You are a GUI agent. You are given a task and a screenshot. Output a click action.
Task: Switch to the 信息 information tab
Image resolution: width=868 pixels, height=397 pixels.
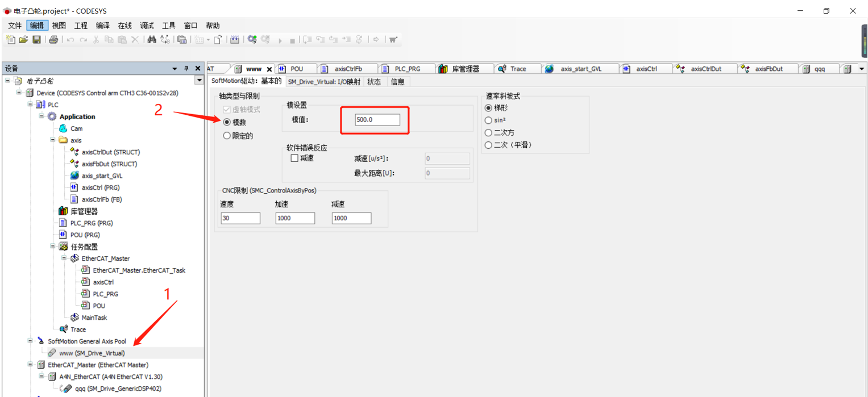coord(398,82)
